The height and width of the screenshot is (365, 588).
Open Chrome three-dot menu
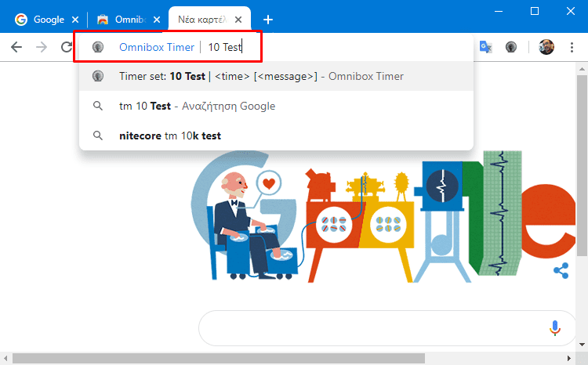click(x=572, y=47)
